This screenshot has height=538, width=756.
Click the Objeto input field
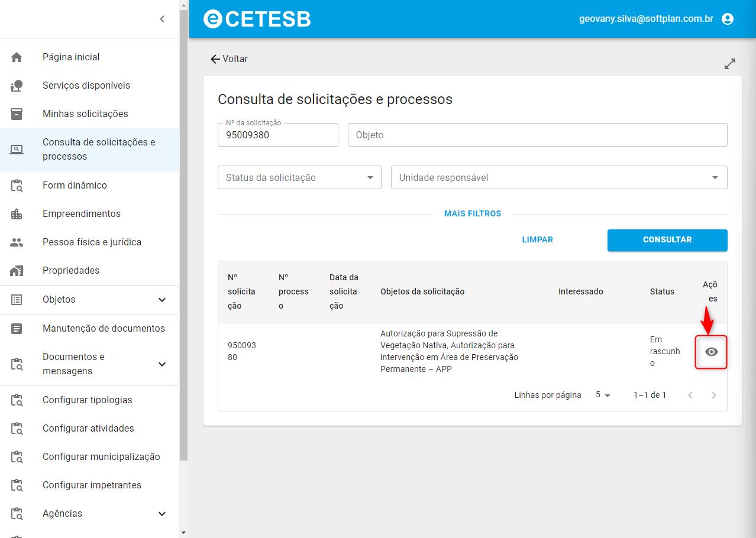(537, 135)
